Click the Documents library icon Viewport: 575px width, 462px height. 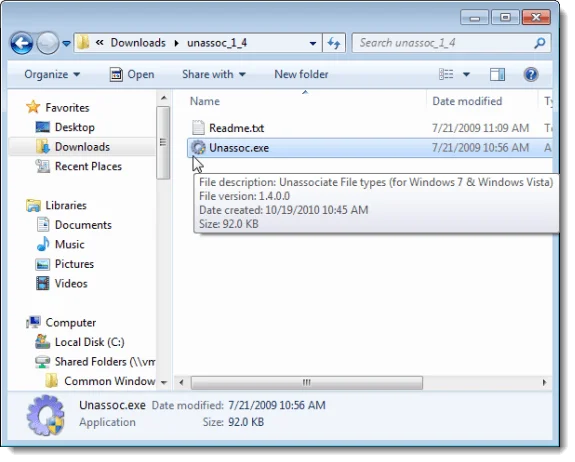(43, 224)
